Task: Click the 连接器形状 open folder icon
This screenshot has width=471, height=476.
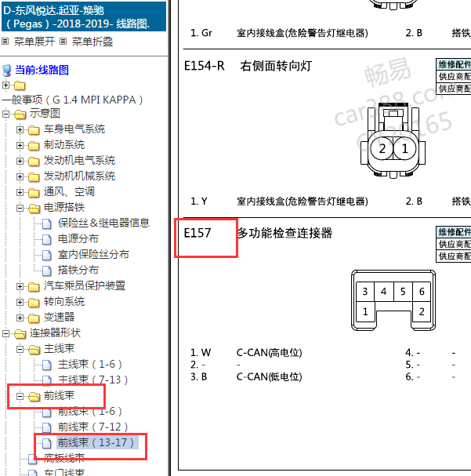Action: click(x=20, y=334)
